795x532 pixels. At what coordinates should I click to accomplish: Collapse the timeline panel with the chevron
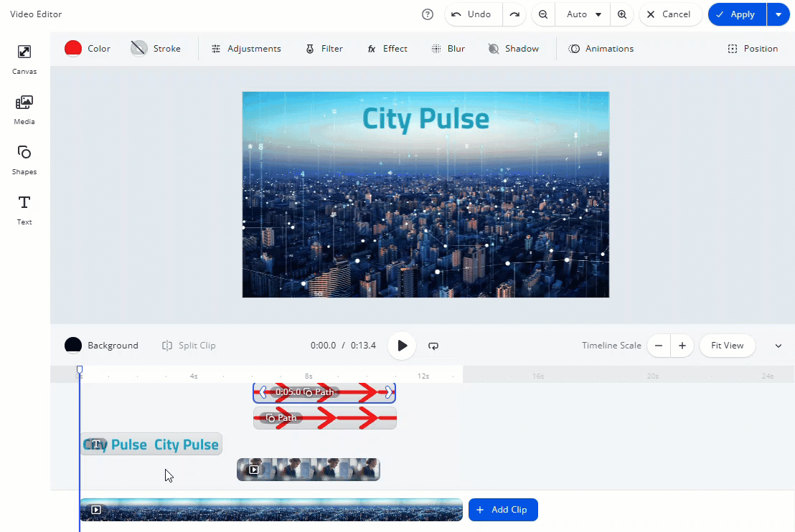point(778,346)
